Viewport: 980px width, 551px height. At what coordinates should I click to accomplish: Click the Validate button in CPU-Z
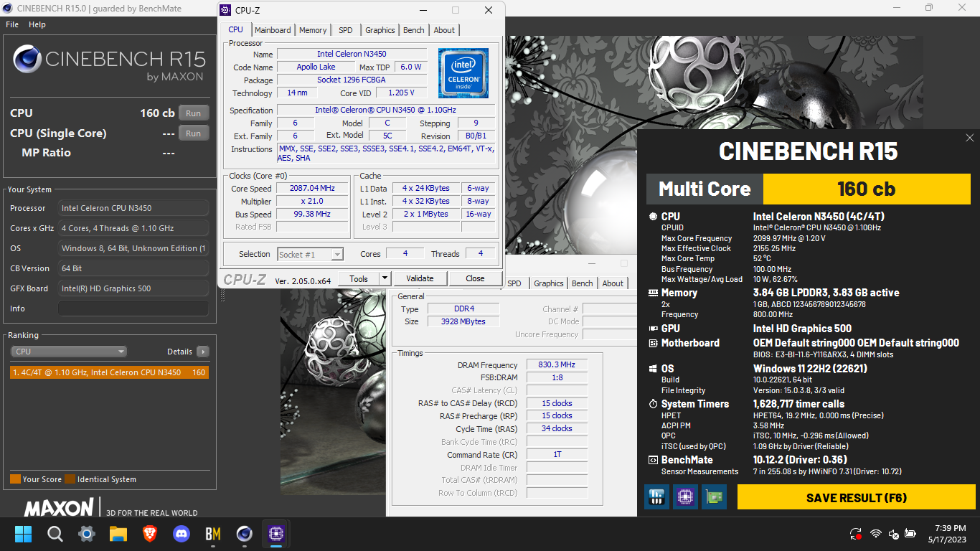pyautogui.click(x=420, y=278)
